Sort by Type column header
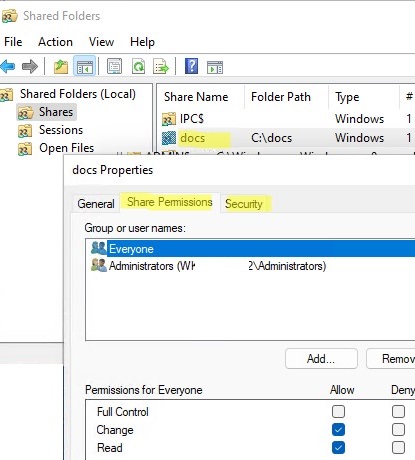 coord(347,97)
